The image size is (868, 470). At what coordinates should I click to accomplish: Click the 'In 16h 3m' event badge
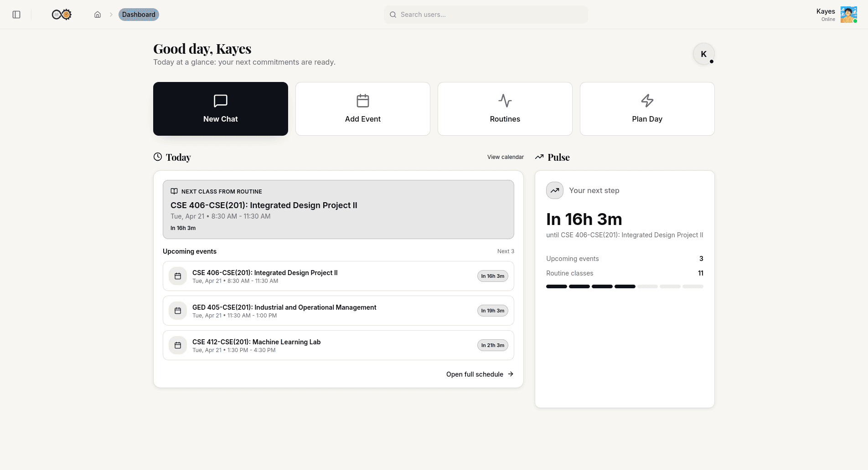(x=493, y=276)
